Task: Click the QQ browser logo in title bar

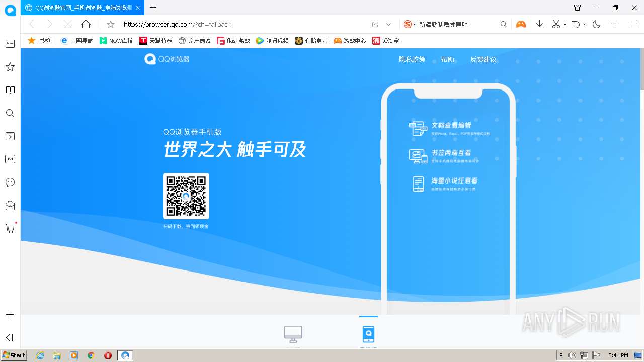Action: pyautogui.click(x=10, y=10)
